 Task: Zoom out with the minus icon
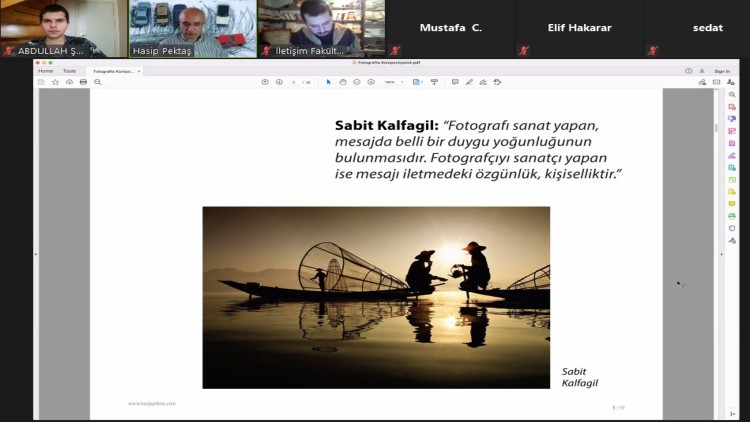[x=357, y=82]
